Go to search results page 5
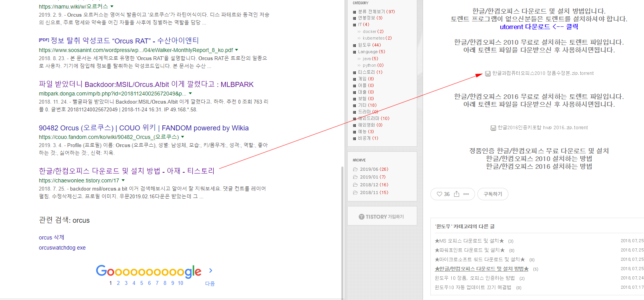Image resolution: width=644 pixels, height=300 pixels. [x=142, y=283]
